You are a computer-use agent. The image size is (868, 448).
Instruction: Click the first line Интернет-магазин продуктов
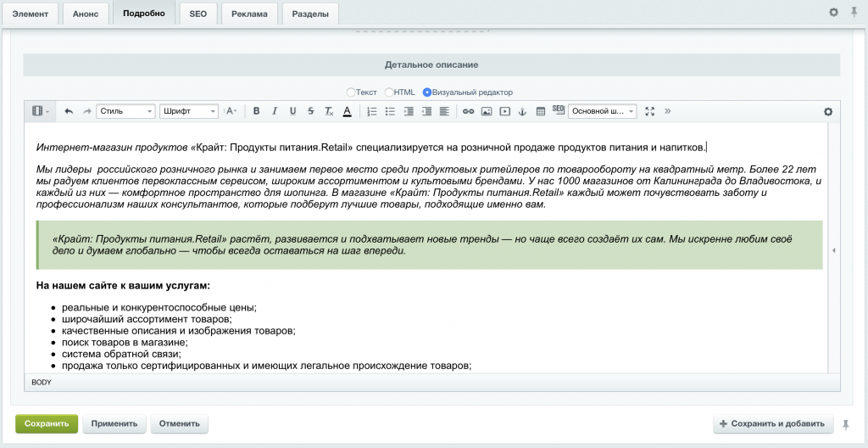tap(371, 148)
